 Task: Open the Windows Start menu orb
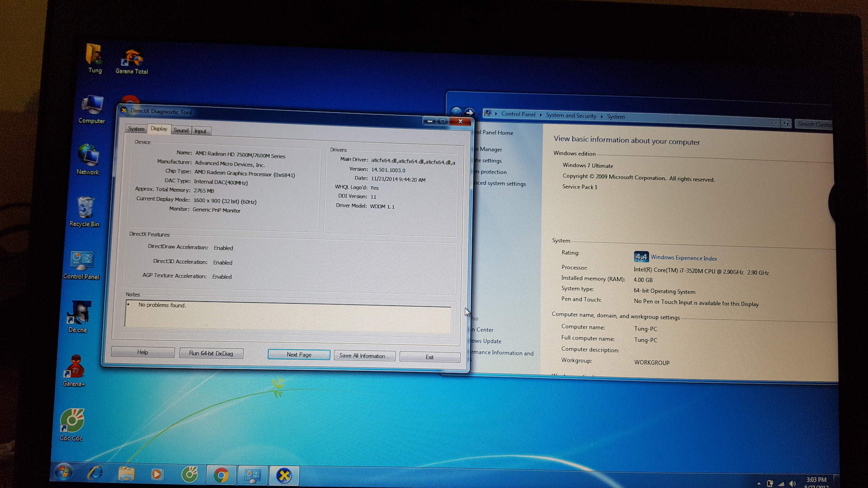click(64, 473)
